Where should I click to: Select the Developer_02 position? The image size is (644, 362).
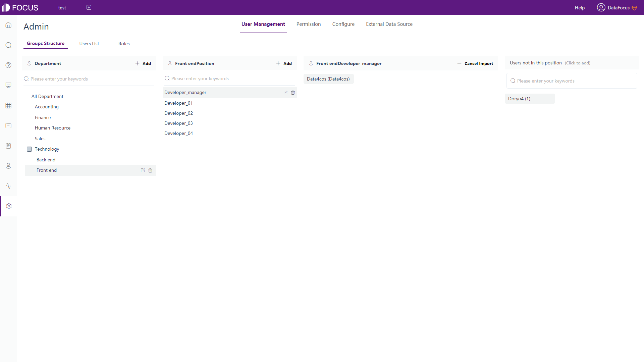(178, 113)
